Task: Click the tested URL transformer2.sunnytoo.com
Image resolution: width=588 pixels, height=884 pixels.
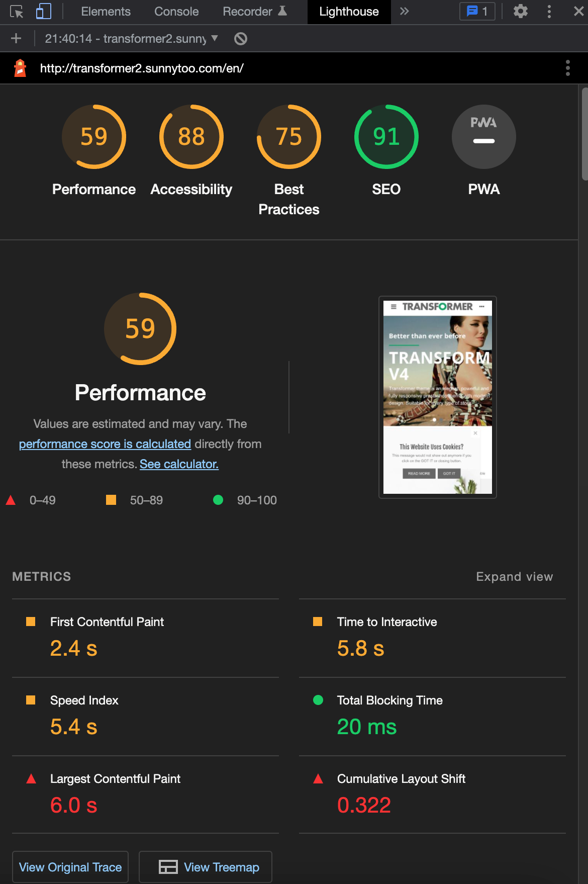Action: [x=142, y=68]
